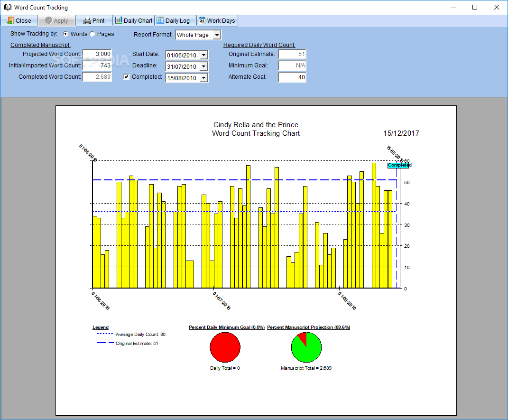This screenshot has height=420, width=508.
Task: Click the Close button label
Action: pos(23,21)
